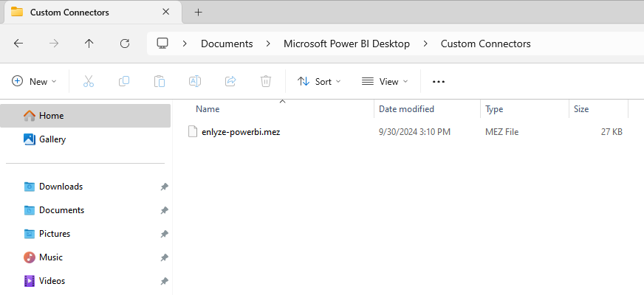Go up one folder level
This screenshot has height=295, width=644.
coord(89,44)
